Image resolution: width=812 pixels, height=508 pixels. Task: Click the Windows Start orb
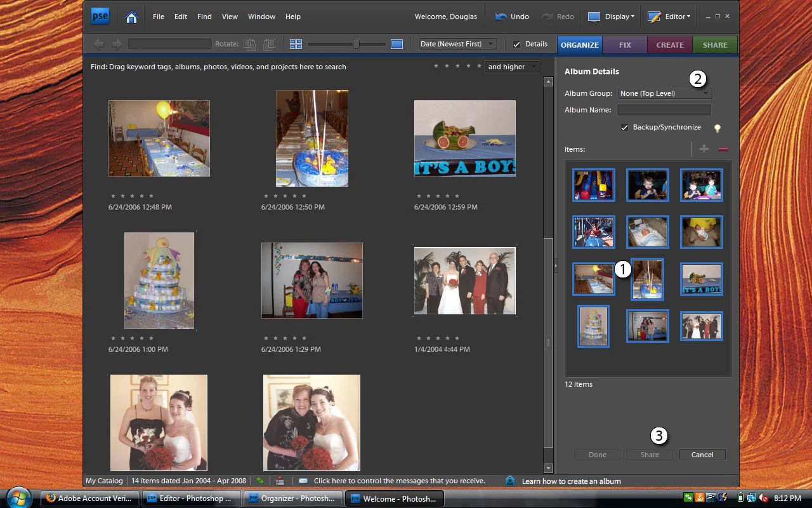(18, 497)
